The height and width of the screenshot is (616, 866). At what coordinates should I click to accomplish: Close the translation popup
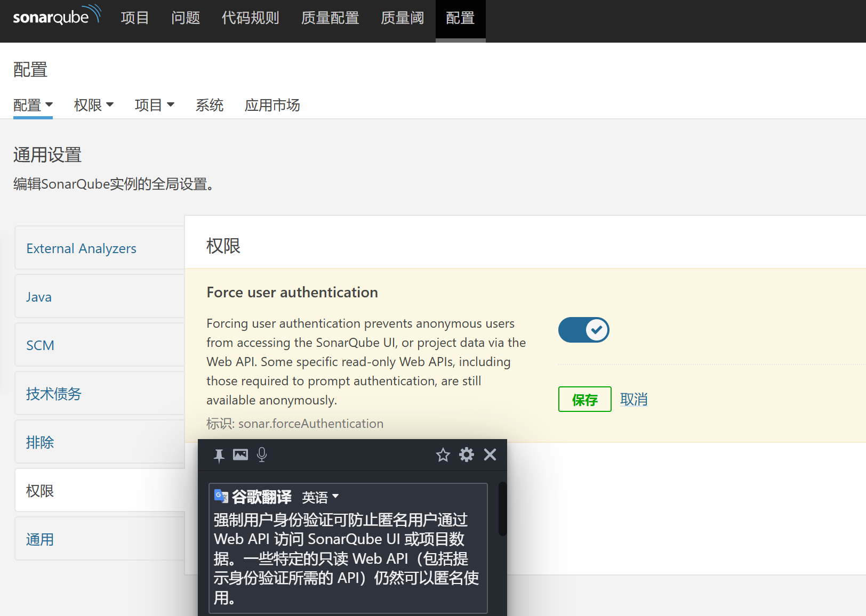coord(490,455)
